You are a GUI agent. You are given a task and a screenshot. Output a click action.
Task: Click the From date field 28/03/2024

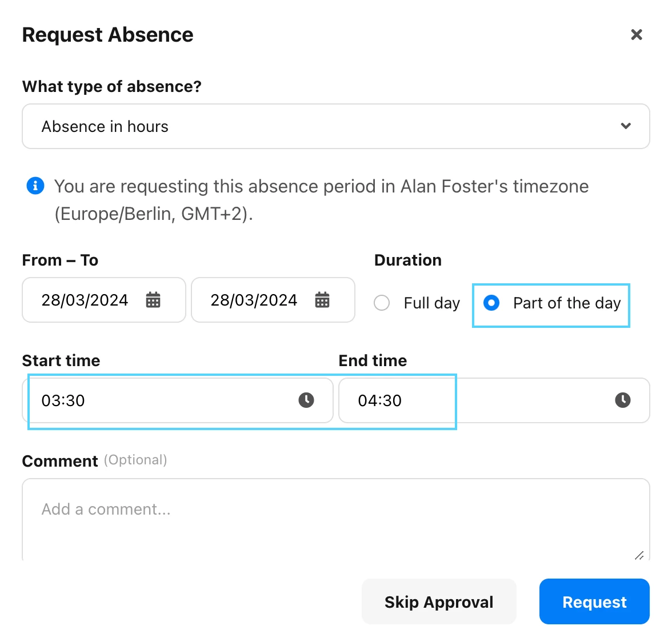coord(104,300)
